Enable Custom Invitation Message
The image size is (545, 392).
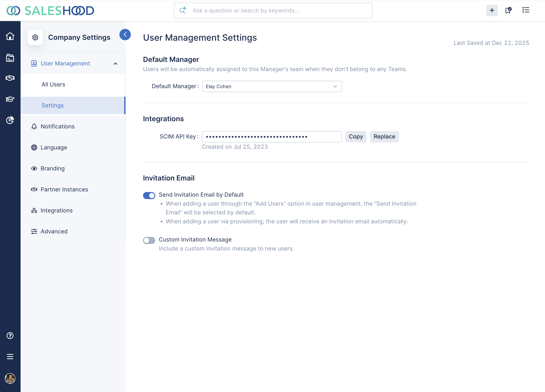click(x=149, y=240)
